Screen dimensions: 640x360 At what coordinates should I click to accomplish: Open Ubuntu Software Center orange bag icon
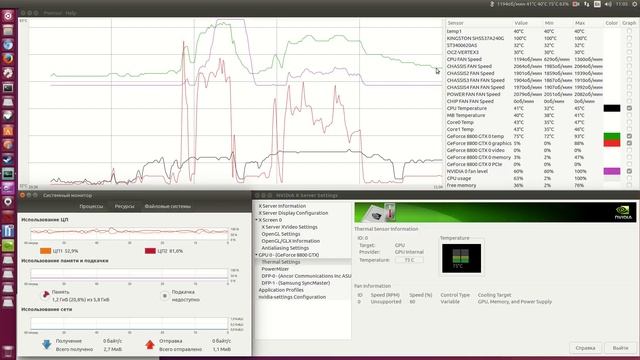(8, 131)
